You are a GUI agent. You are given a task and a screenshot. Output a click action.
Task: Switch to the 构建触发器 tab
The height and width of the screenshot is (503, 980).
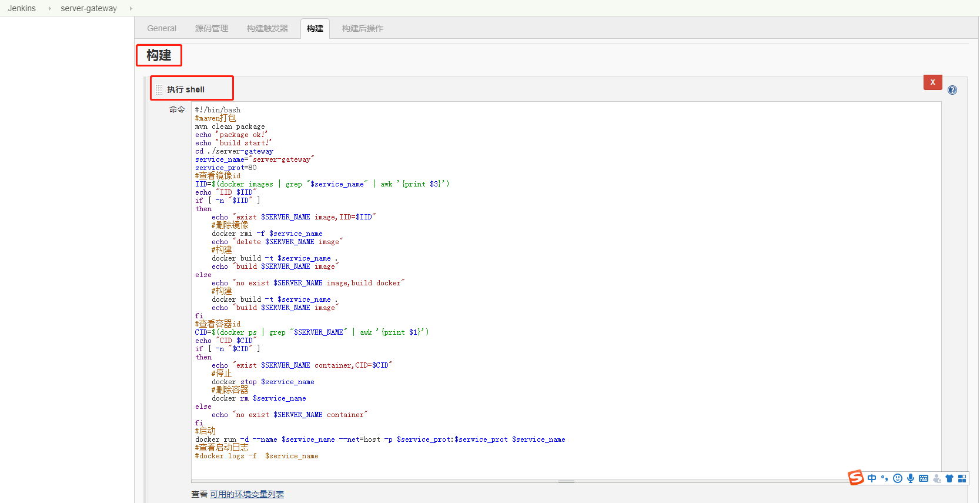(267, 28)
